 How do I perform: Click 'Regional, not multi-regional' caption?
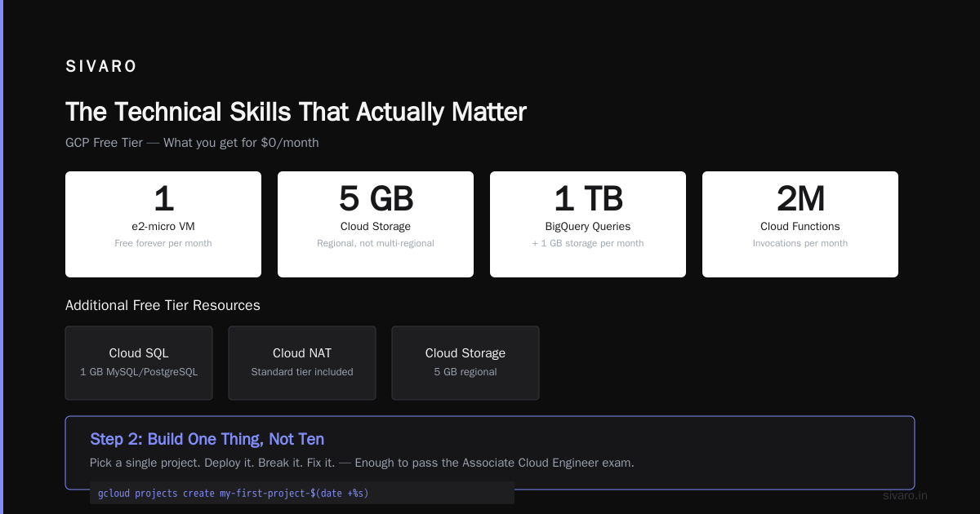click(376, 243)
